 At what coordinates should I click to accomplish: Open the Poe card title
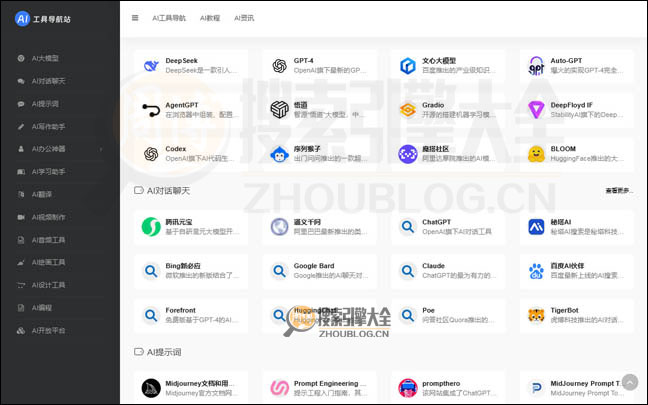(x=428, y=310)
